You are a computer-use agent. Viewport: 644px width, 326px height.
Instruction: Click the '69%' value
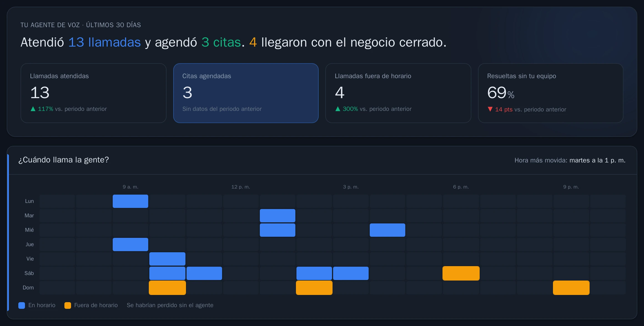point(501,93)
